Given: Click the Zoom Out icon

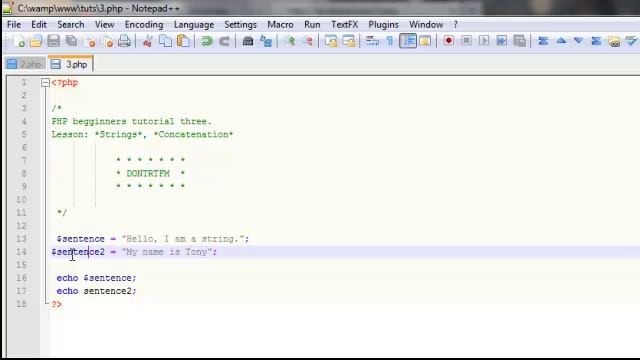Looking at the screenshot, I should pos(308,41).
